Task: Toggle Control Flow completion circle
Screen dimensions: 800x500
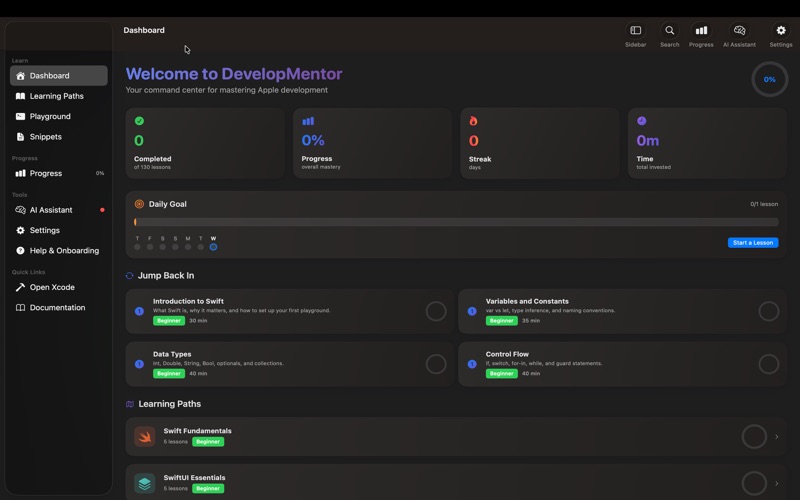Action: pyautogui.click(x=768, y=364)
